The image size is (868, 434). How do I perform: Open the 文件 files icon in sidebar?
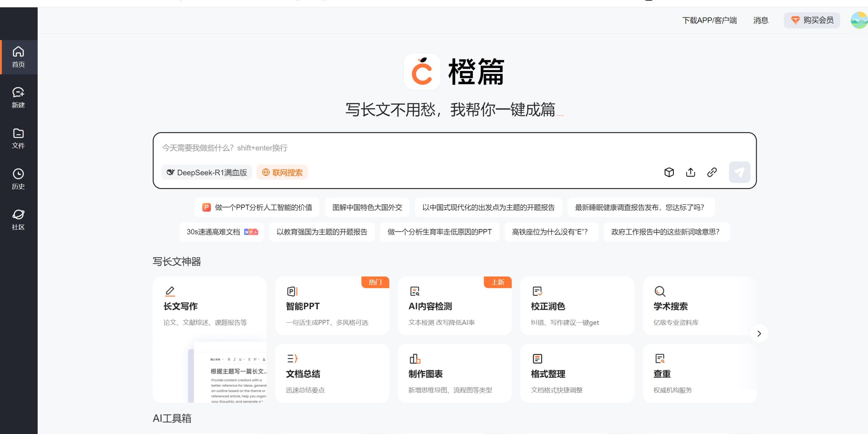tap(19, 138)
